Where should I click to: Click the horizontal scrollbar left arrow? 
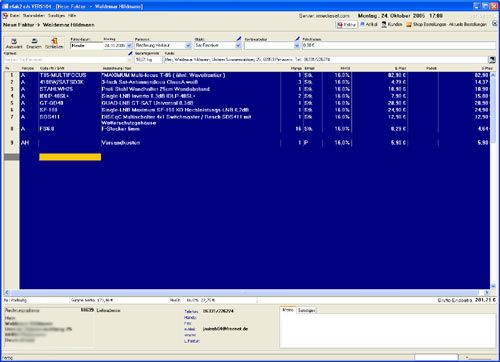coord(7,292)
